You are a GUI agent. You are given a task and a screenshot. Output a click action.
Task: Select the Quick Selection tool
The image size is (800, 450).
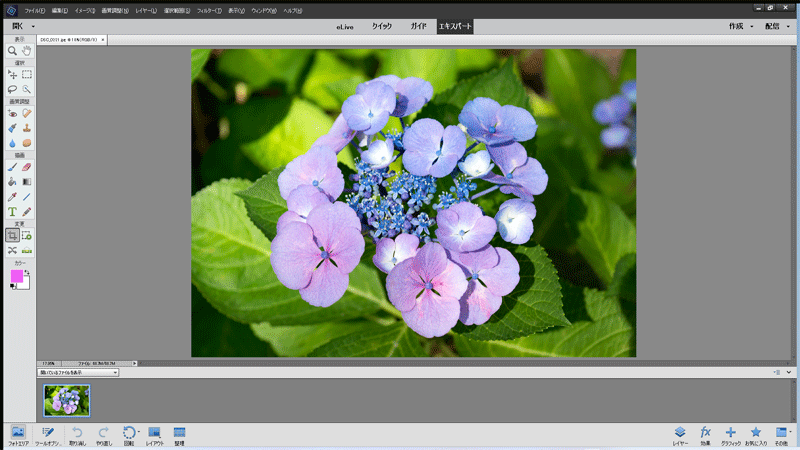(x=27, y=89)
